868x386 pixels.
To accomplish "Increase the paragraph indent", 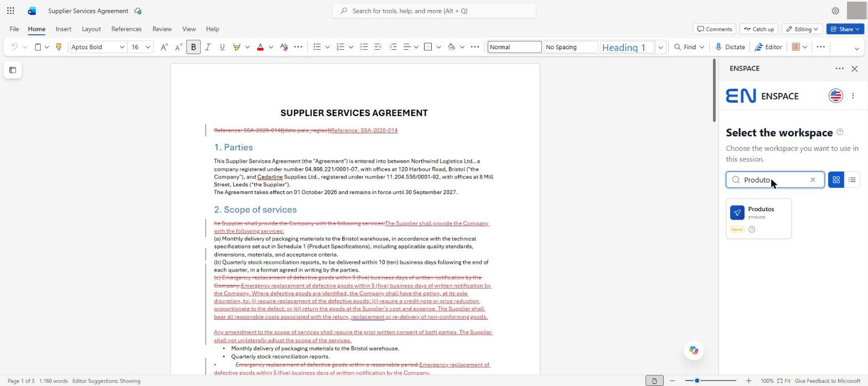I will pos(392,47).
